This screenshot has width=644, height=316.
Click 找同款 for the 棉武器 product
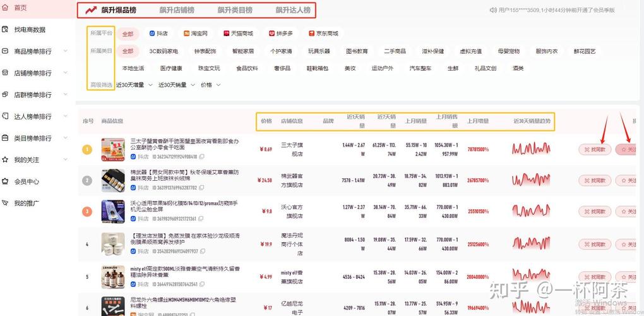(x=595, y=180)
